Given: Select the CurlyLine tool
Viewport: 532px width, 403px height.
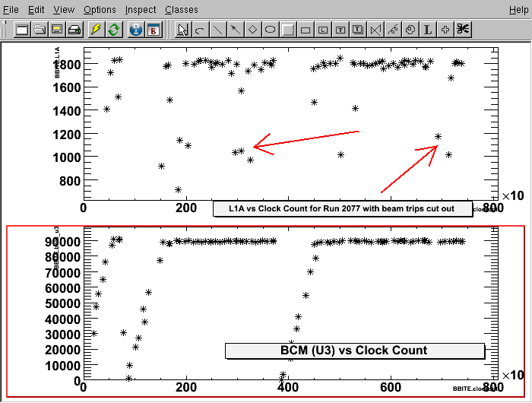Looking at the screenshot, I should [x=393, y=30].
